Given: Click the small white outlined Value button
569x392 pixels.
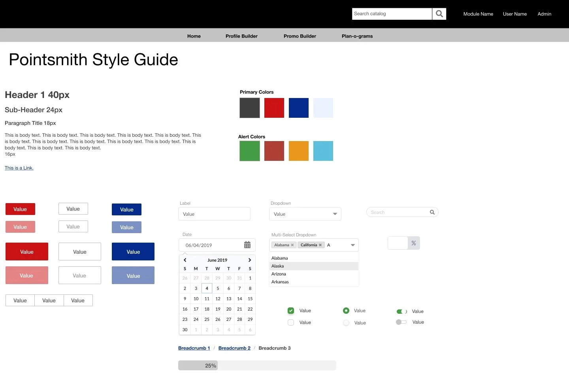Looking at the screenshot, I should [x=73, y=209].
